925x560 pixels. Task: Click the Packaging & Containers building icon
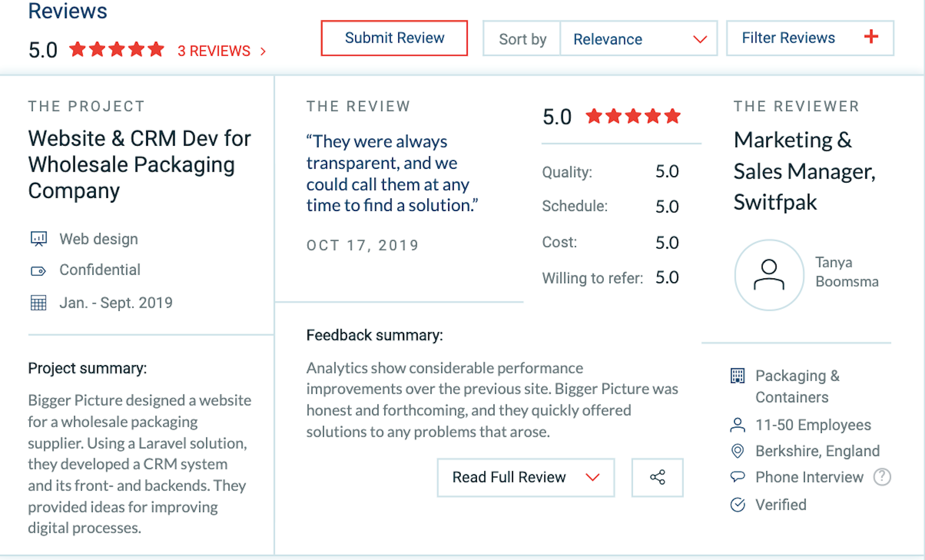coord(738,375)
